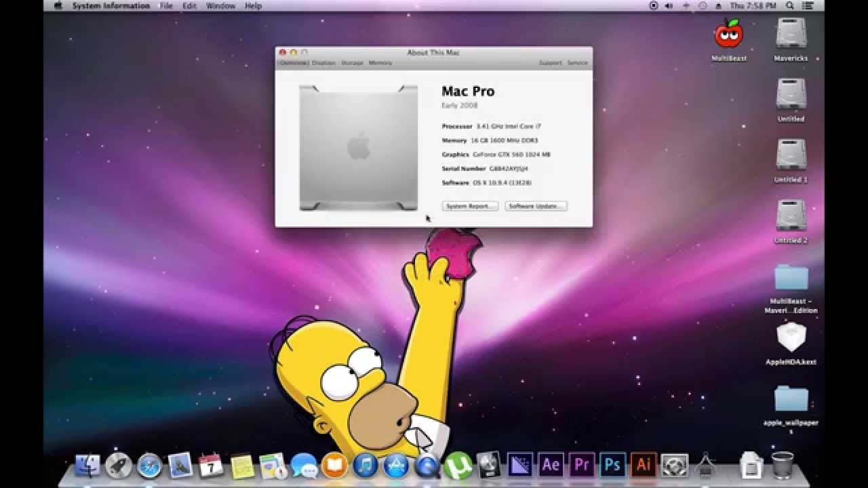Select the Untitled drive icon
This screenshot has height=488, width=868.
click(x=791, y=95)
